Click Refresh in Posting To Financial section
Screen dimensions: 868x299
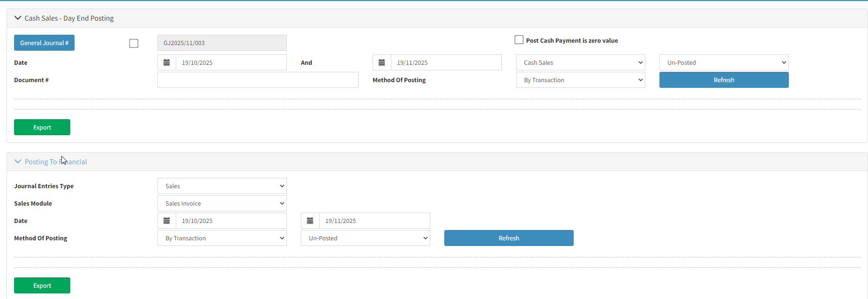pos(509,238)
